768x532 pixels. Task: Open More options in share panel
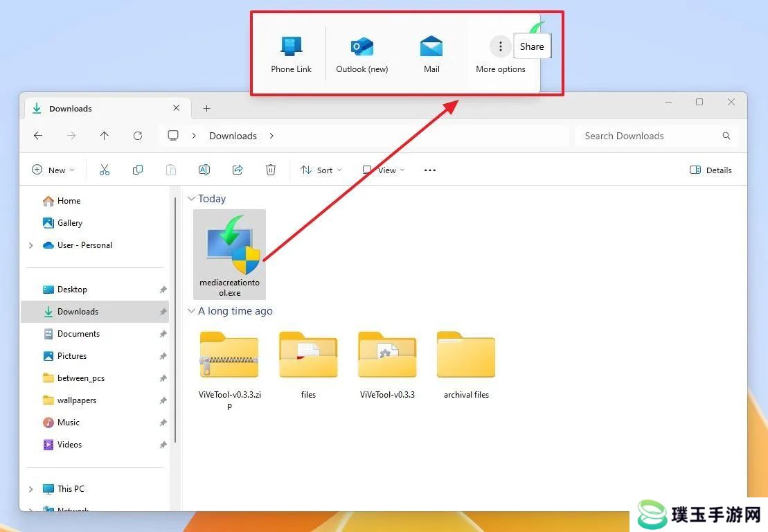pos(500,54)
